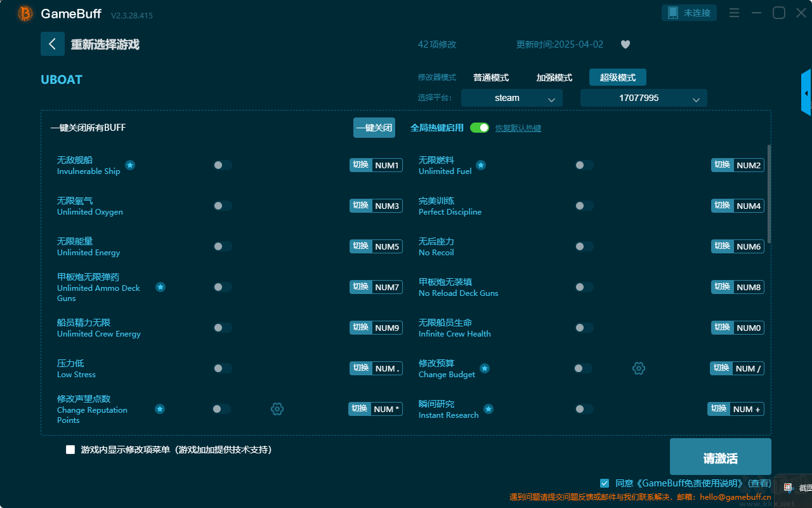Click 切换 NUM6 hotkey button
The height and width of the screenshot is (508, 812).
point(738,246)
